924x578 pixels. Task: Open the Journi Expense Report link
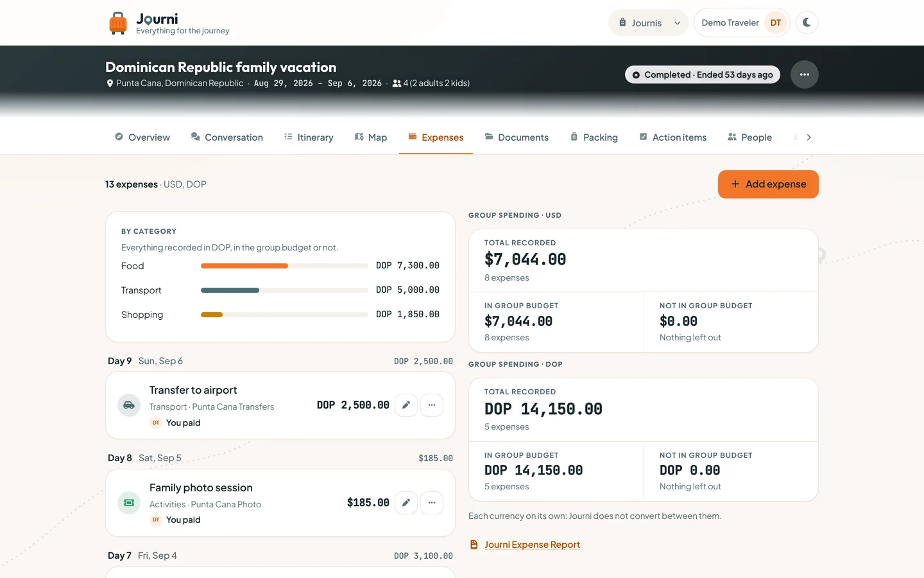click(532, 545)
